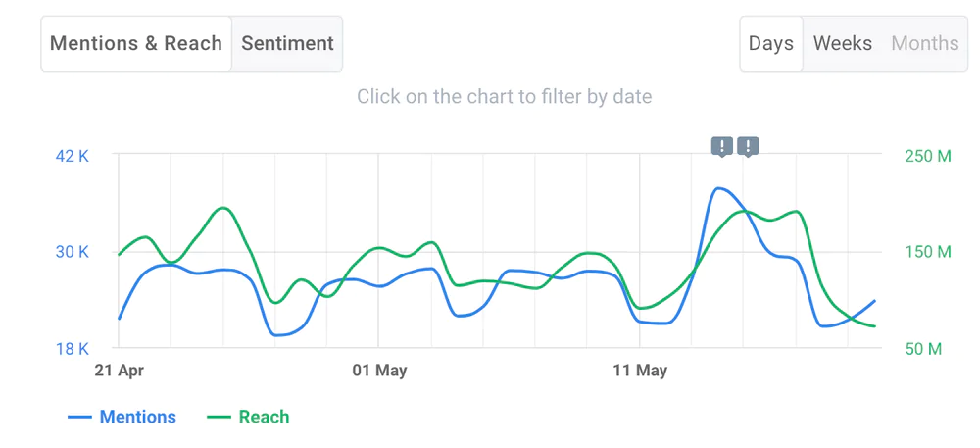Click the second alert marker icon above the chart
980x448 pixels.
point(748,146)
